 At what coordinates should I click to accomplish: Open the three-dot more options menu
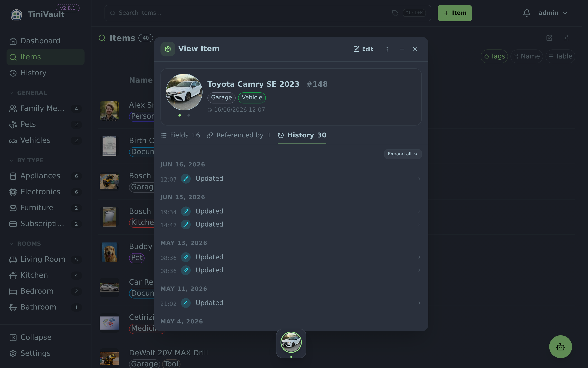387,49
